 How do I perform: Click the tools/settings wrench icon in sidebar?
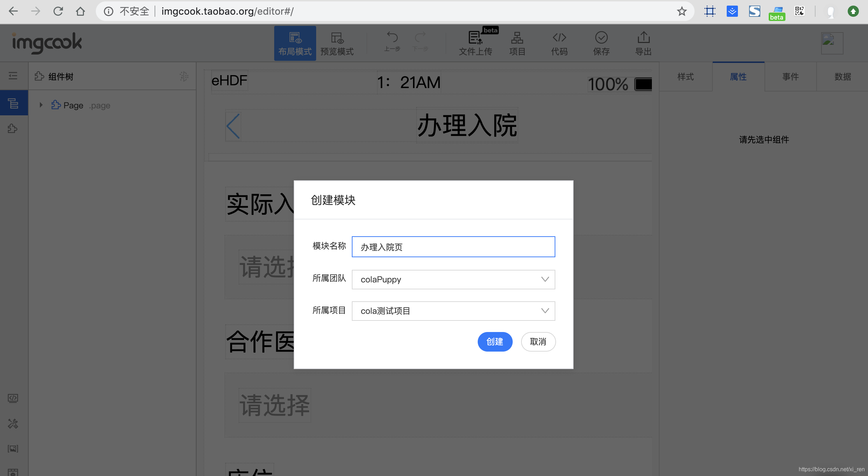point(13,424)
